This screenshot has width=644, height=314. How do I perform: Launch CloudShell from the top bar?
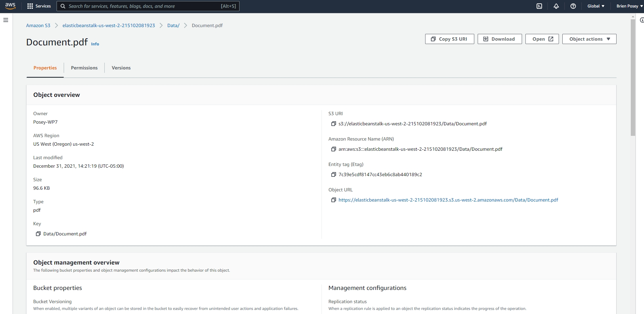[539, 6]
